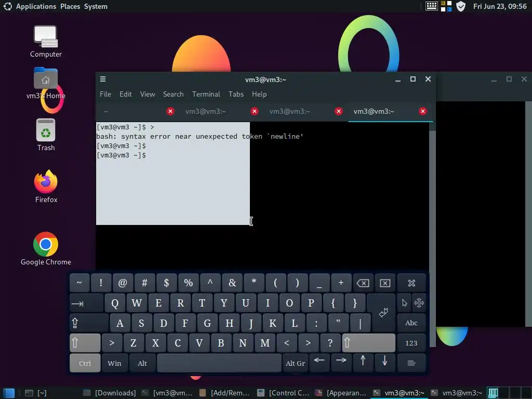
Task: Open the System panel menu
Action: coord(96,6)
